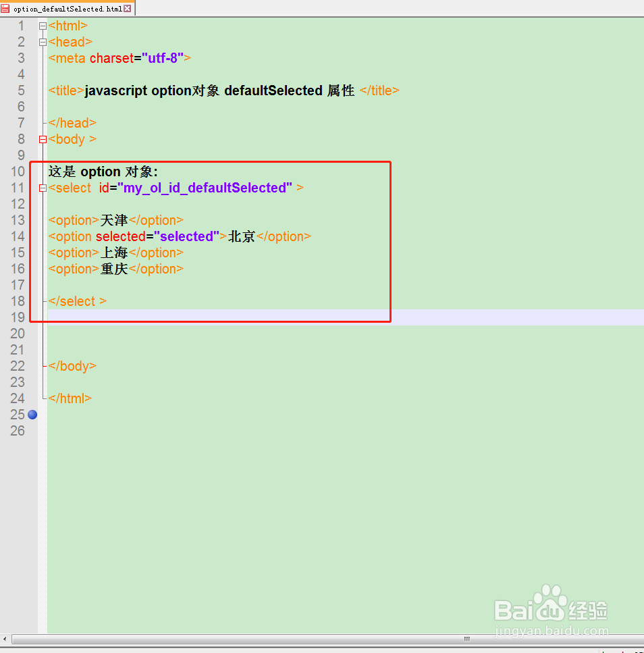
Task: Click the red file icon on tab
Action: 5,8
